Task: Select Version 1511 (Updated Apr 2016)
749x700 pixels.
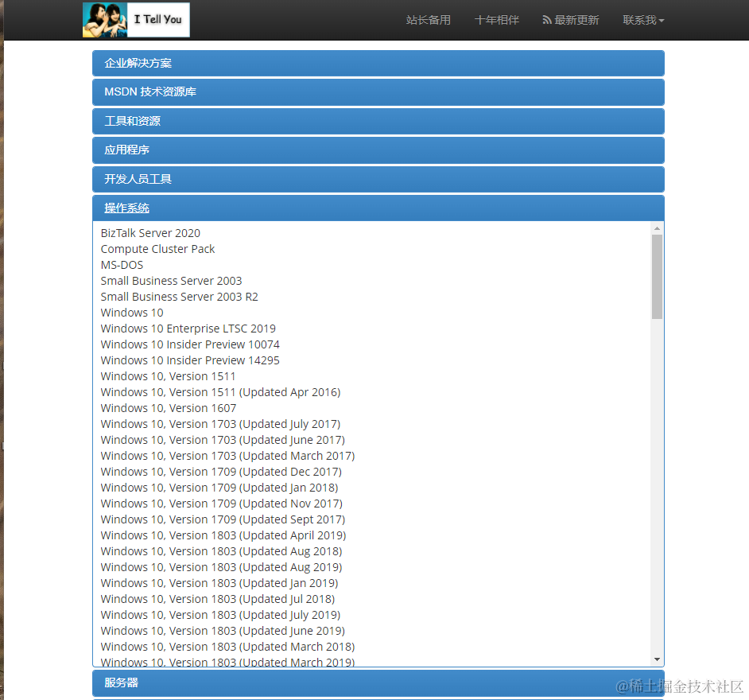Action: click(x=221, y=392)
